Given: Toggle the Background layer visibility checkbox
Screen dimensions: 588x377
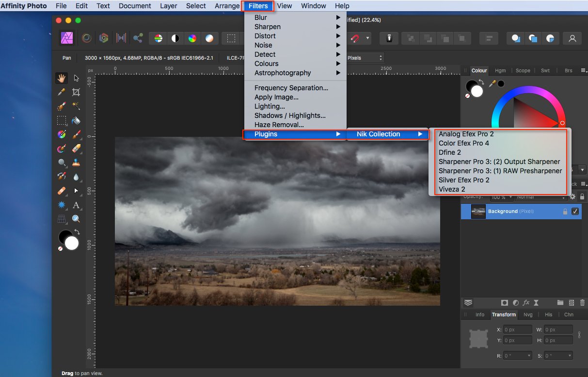Looking at the screenshot, I should (x=575, y=211).
